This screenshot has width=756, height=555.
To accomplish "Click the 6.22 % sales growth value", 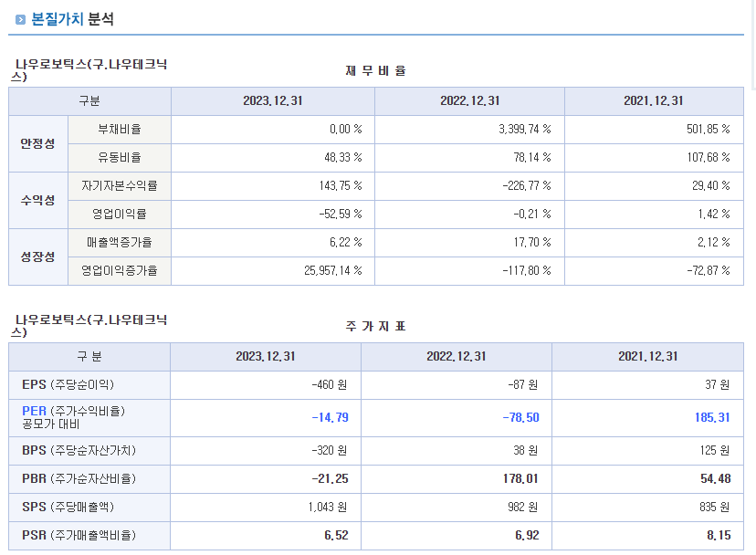I will (346, 242).
